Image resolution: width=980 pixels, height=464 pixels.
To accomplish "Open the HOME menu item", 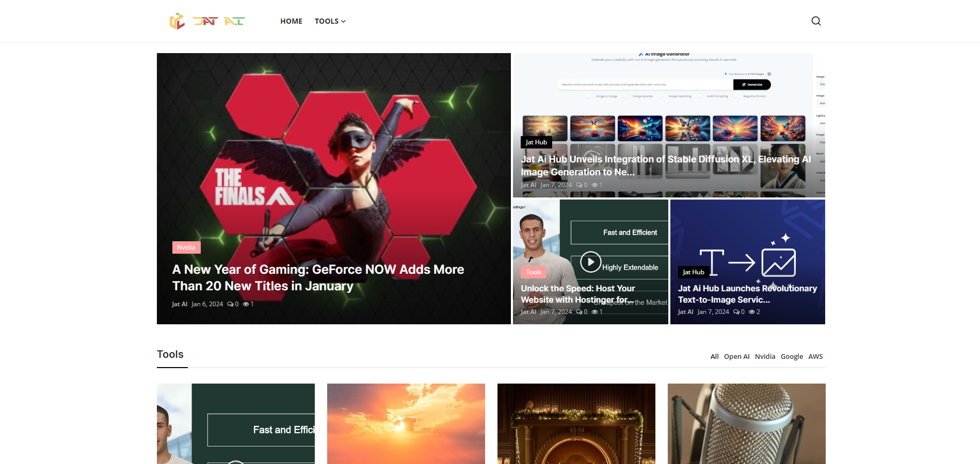I will (x=291, y=21).
